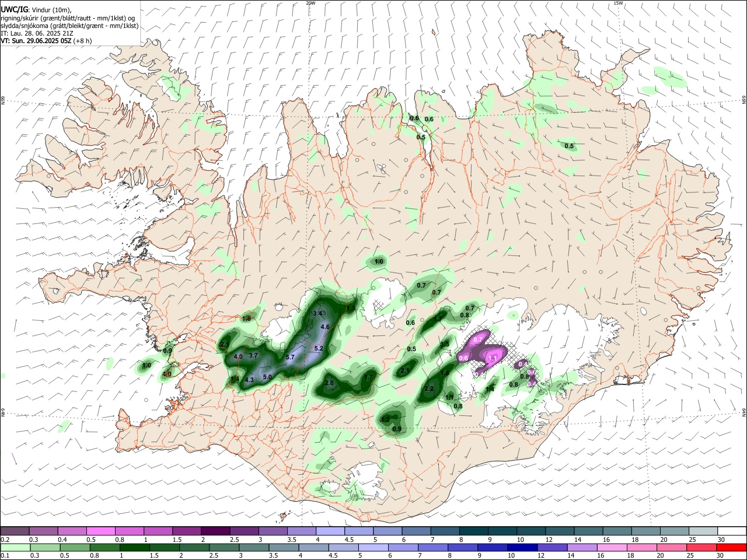Image resolution: width=747 pixels, height=560 pixels.
Task: Select the light violet rain swatch labeled 14
Action: [582, 547]
